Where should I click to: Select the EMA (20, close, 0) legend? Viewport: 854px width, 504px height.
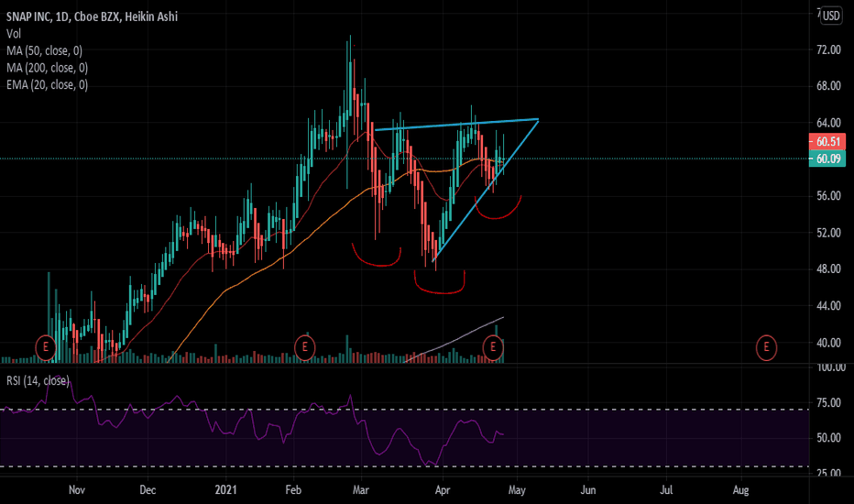click(48, 84)
